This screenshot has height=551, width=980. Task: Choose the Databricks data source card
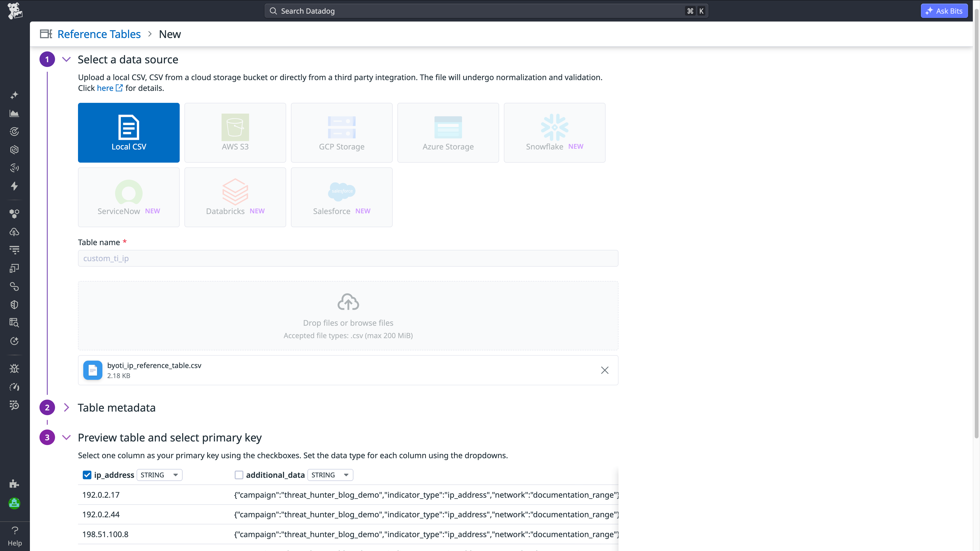pyautogui.click(x=235, y=197)
